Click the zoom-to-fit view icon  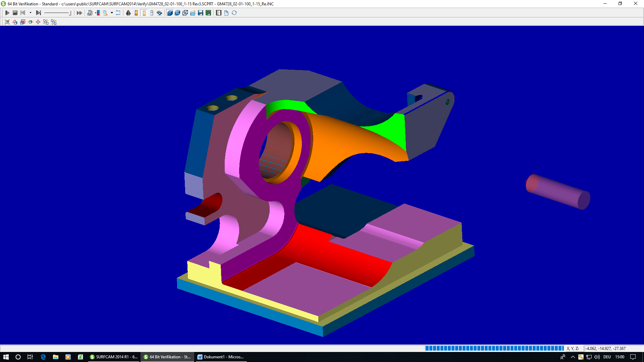pyautogui.click(x=7, y=22)
